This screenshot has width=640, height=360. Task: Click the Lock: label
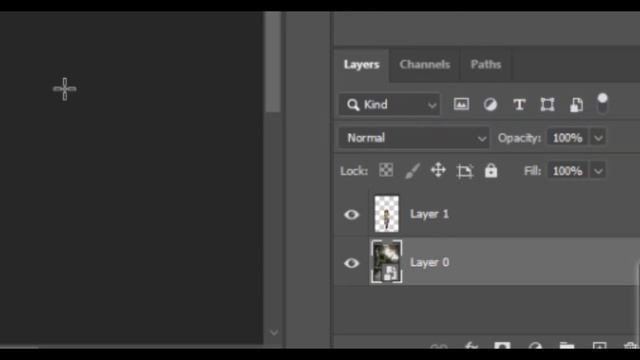(354, 171)
